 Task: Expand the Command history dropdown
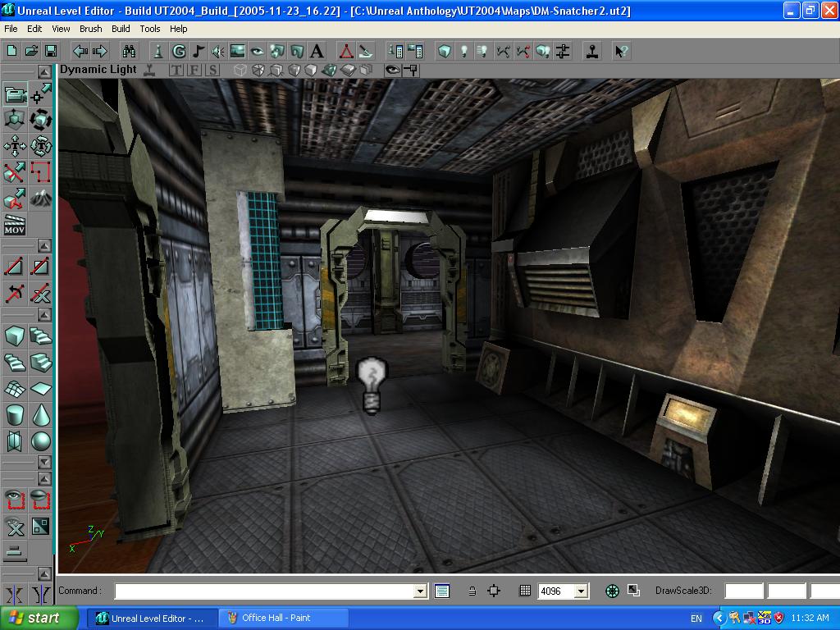tap(421, 591)
